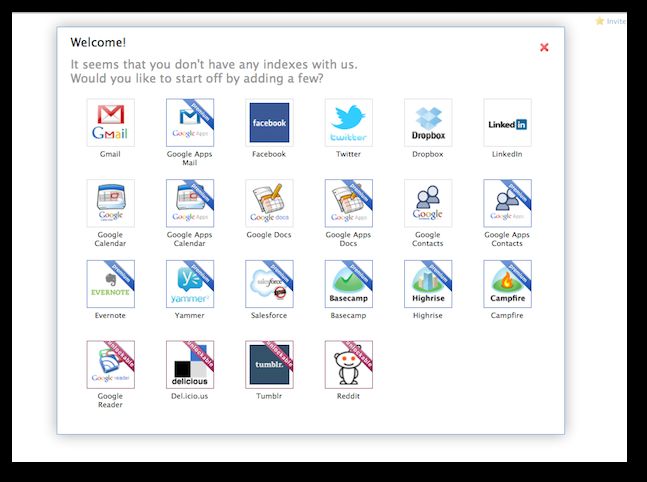Click the Yammer caption text
647x482 pixels.
pyautogui.click(x=189, y=315)
